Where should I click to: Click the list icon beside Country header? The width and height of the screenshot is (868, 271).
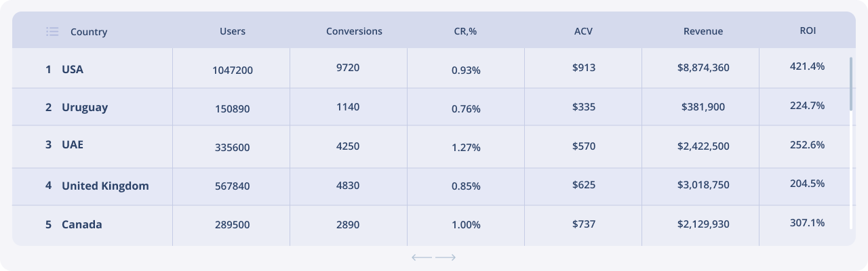point(52,31)
